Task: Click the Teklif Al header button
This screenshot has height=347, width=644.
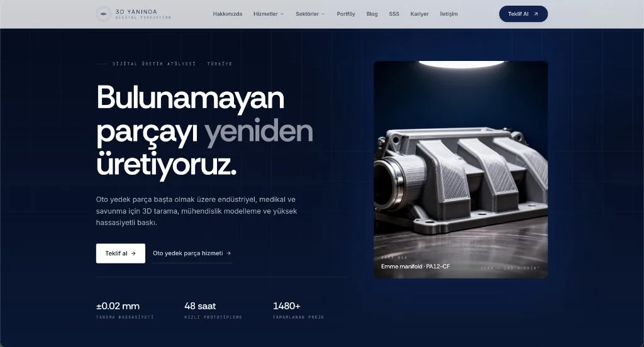Action: click(523, 14)
